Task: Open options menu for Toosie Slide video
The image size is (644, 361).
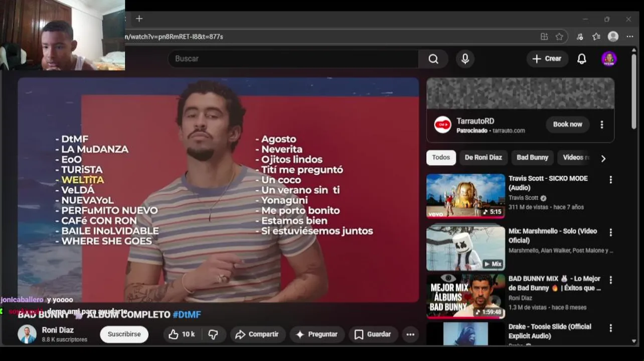Action: tap(610, 328)
